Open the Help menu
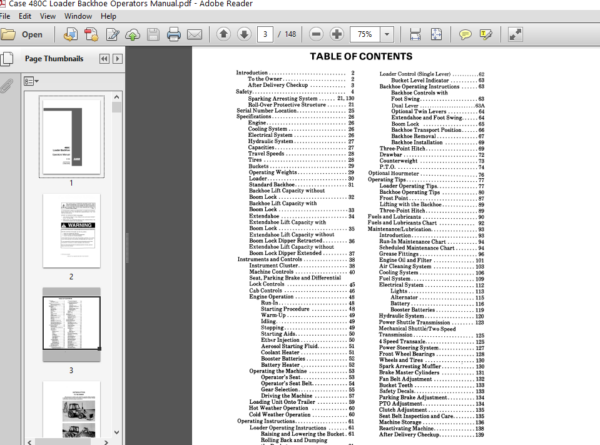 click(108, 16)
